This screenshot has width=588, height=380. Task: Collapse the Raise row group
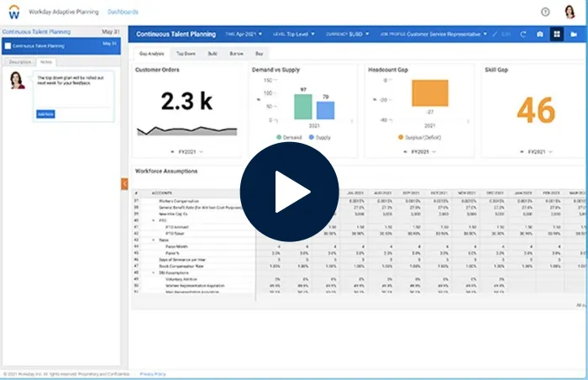(154, 240)
